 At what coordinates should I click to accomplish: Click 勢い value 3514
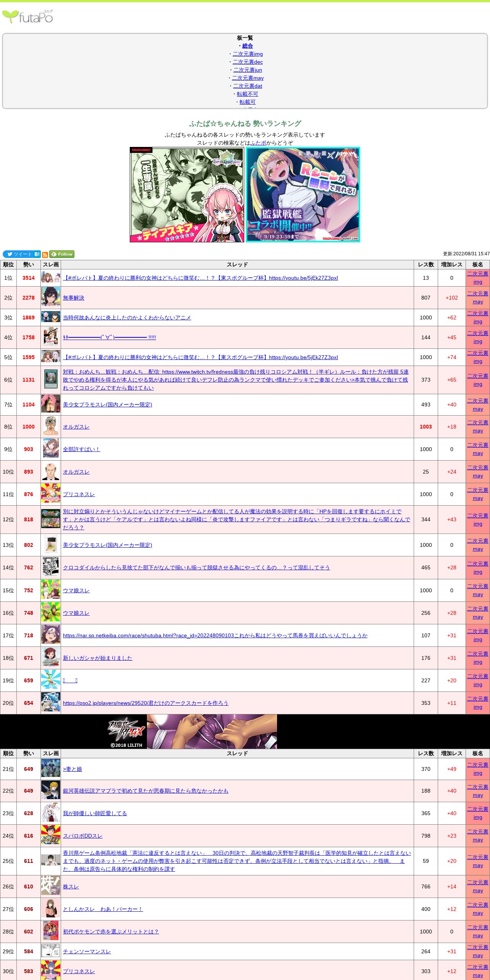click(29, 278)
